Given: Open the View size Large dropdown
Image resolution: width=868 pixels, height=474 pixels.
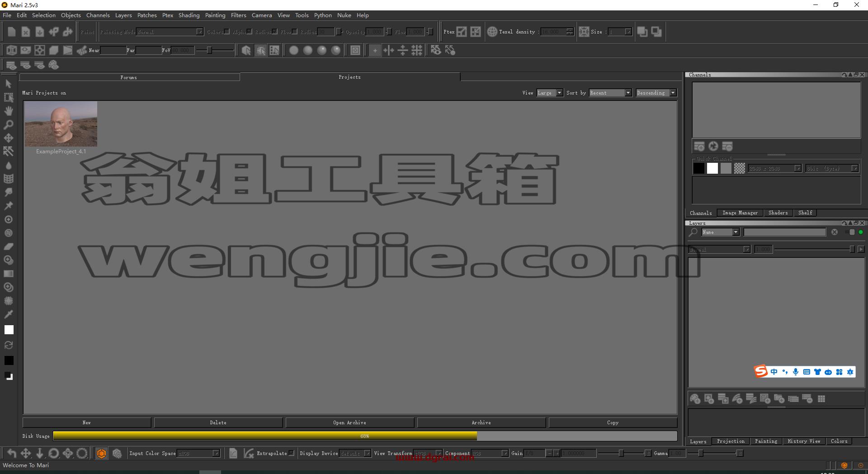Looking at the screenshot, I should tap(550, 93).
